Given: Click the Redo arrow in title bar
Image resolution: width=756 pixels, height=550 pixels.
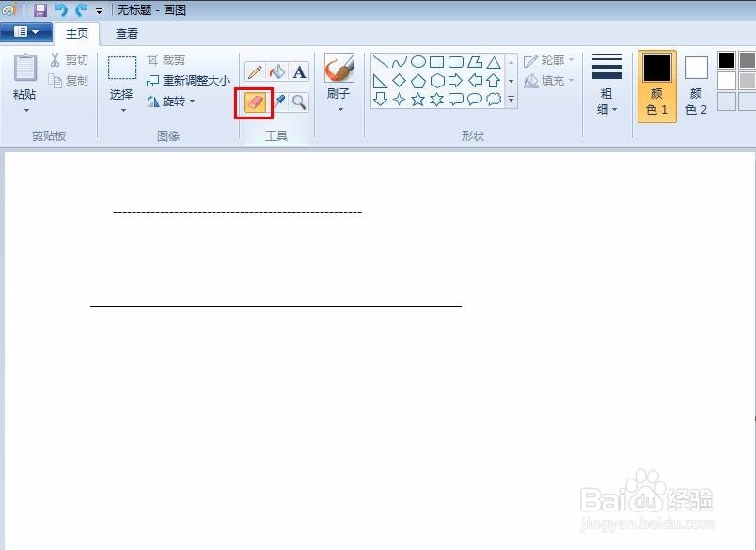Looking at the screenshot, I should (x=81, y=9).
